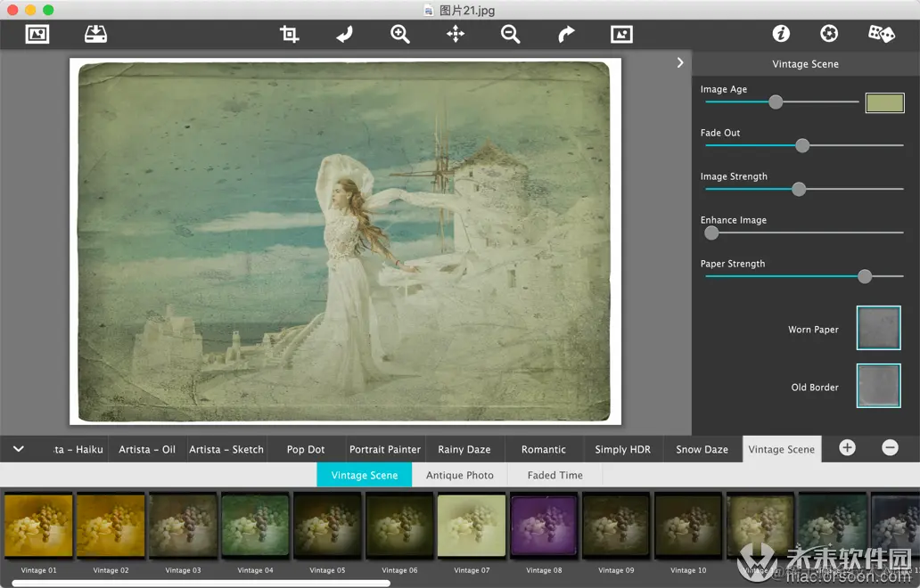Switch to Faded Time sub-category

click(x=555, y=475)
